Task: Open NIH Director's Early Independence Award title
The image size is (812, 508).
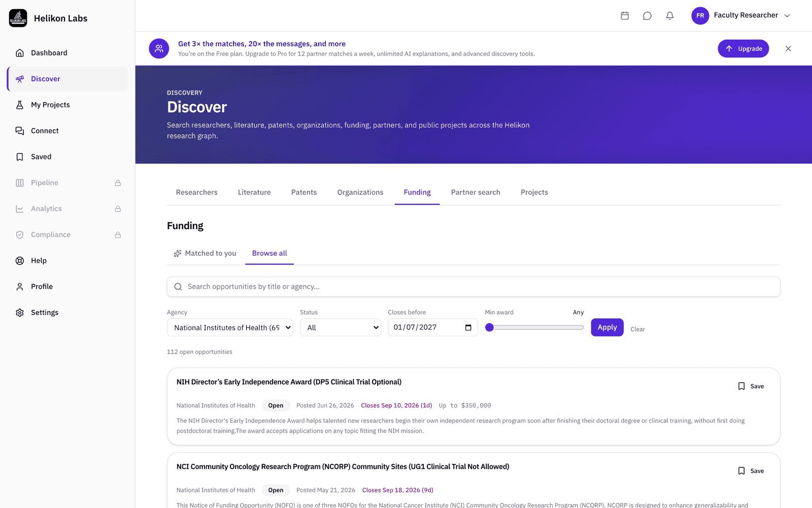Action: 289,382
